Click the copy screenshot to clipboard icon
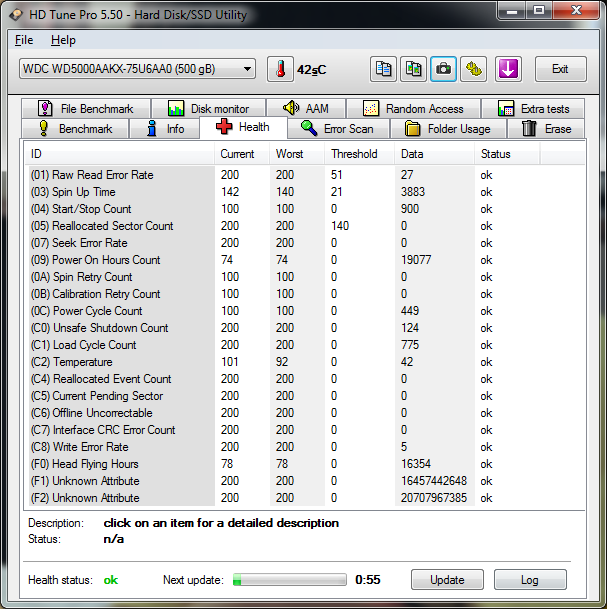The height and width of the screenshot is (609, 607). point(413,70)
